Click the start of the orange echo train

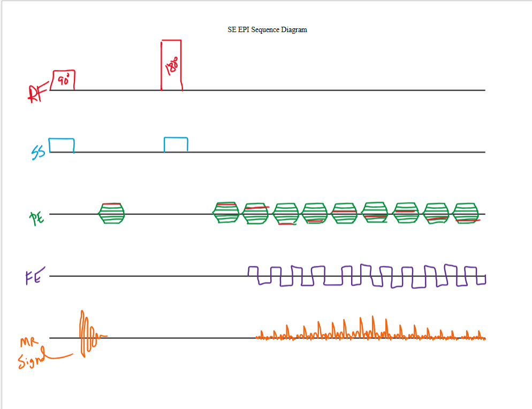258,337
